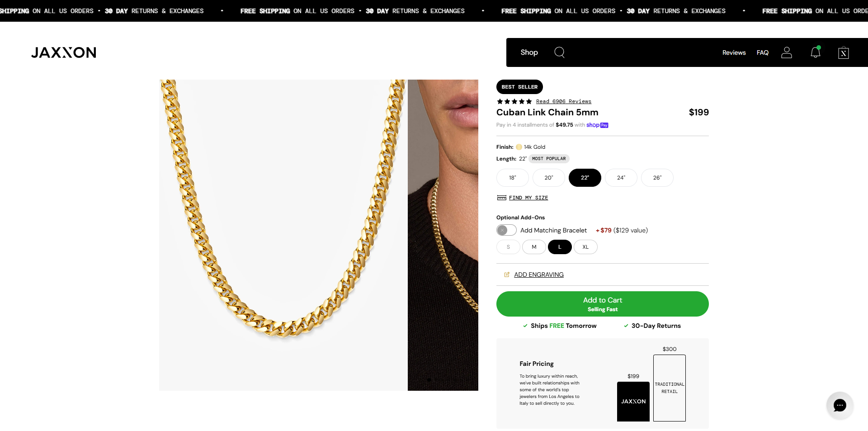Click the 14k Gold finish swatch
868x431 pixels.
519,147
